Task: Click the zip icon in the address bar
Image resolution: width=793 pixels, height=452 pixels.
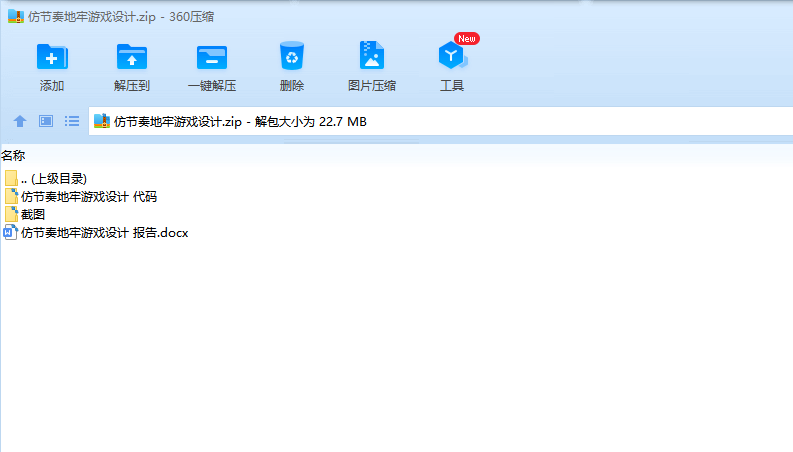Action: point(102,121)
